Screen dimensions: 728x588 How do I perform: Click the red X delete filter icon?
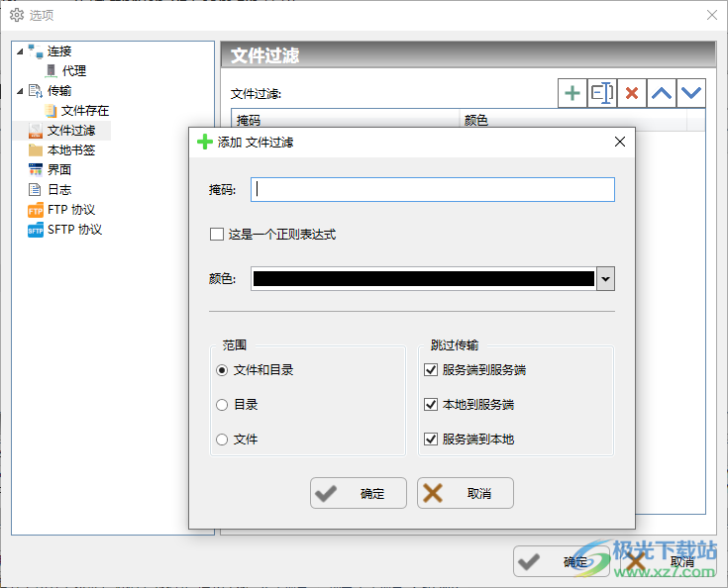click(632, 93)
